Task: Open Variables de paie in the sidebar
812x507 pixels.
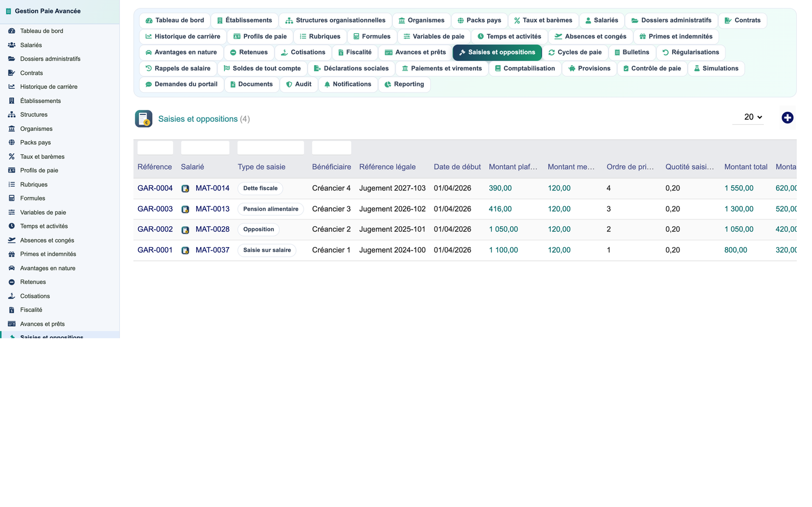Action: [x=60, y=212]
